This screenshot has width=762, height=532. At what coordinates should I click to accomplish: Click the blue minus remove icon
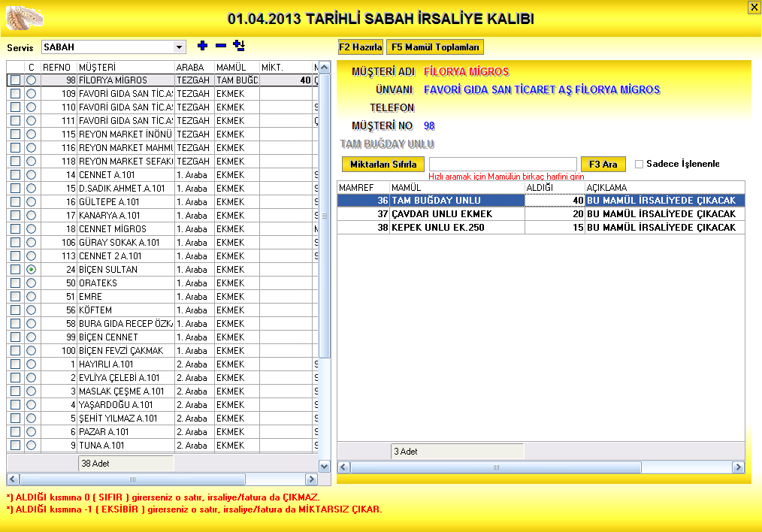(220, 46)
